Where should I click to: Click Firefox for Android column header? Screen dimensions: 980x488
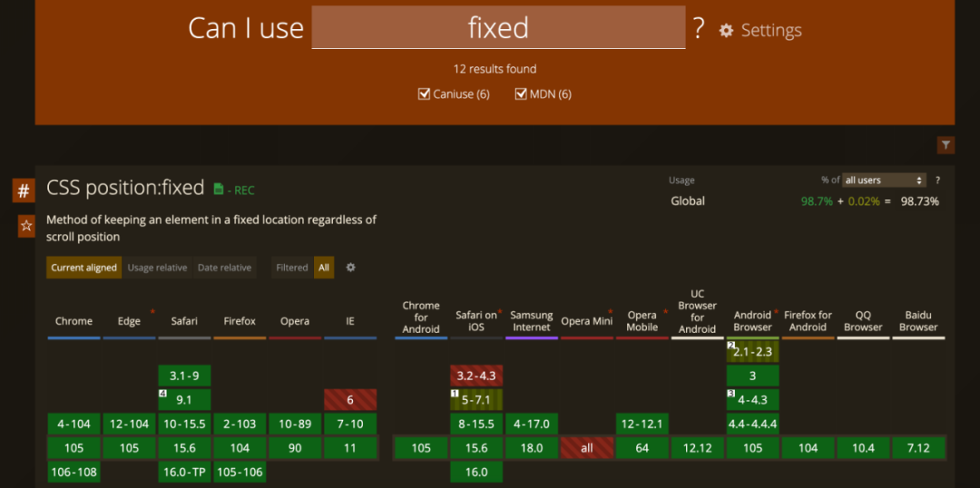808,321
